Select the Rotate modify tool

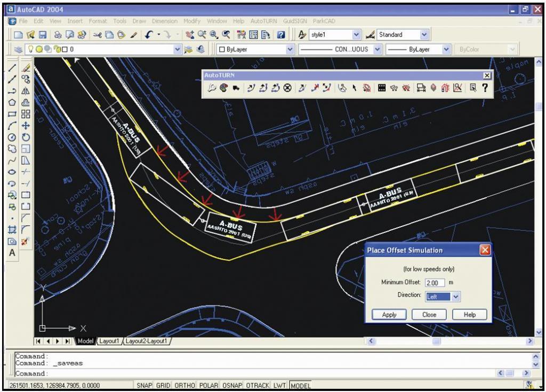coord(26,137)
